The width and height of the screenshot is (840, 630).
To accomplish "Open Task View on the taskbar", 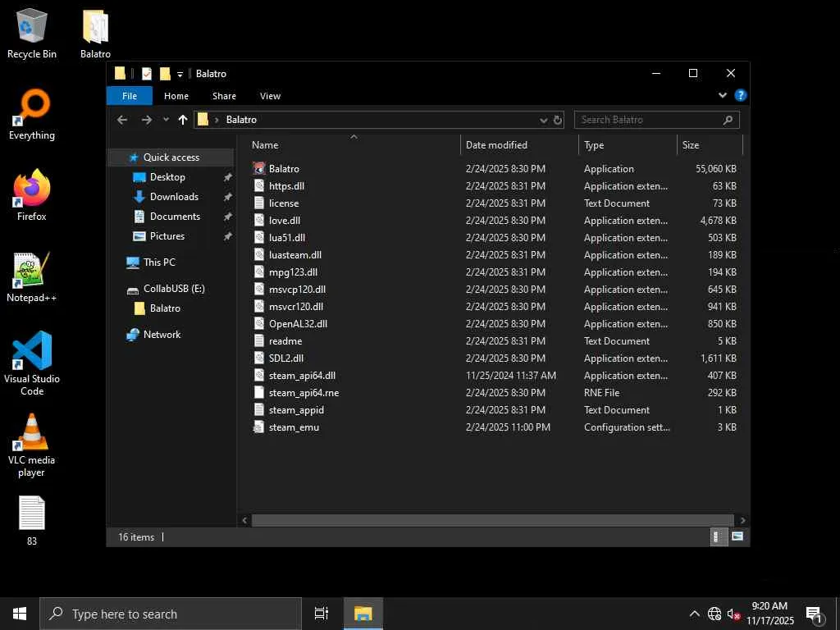I will point(322,614).
